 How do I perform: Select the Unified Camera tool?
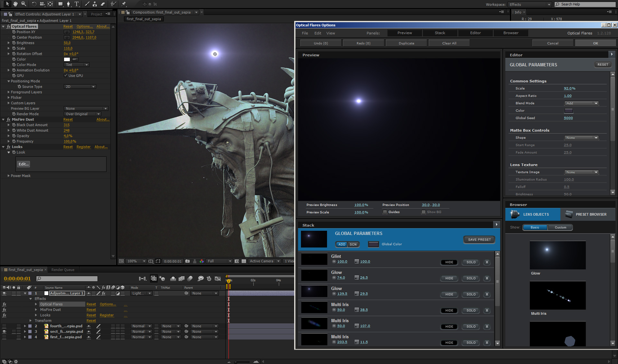42,4
